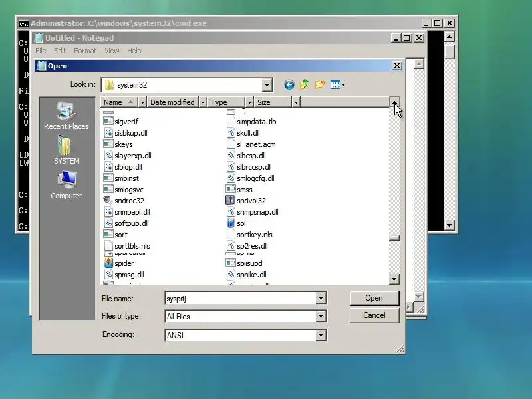Open the SYSTEM folder in the sidebar
Screen dimensions: 532x399
tap(66, 150)
